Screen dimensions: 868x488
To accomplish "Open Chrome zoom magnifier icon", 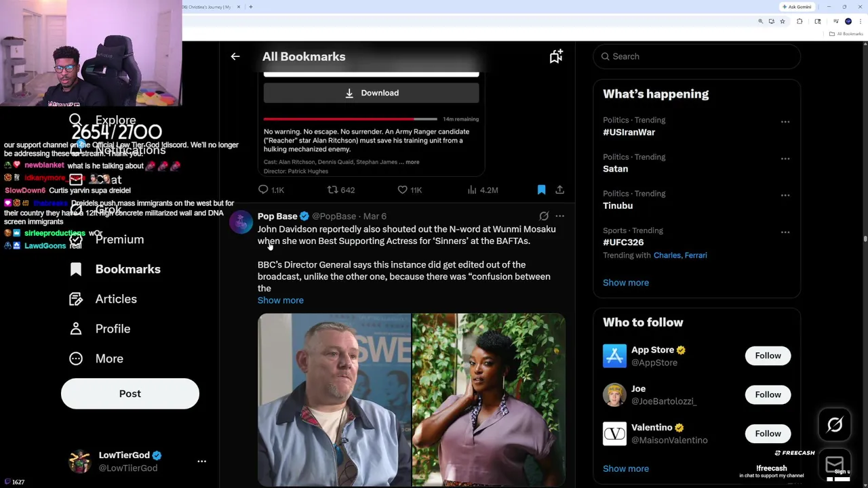I will [760, 22].
